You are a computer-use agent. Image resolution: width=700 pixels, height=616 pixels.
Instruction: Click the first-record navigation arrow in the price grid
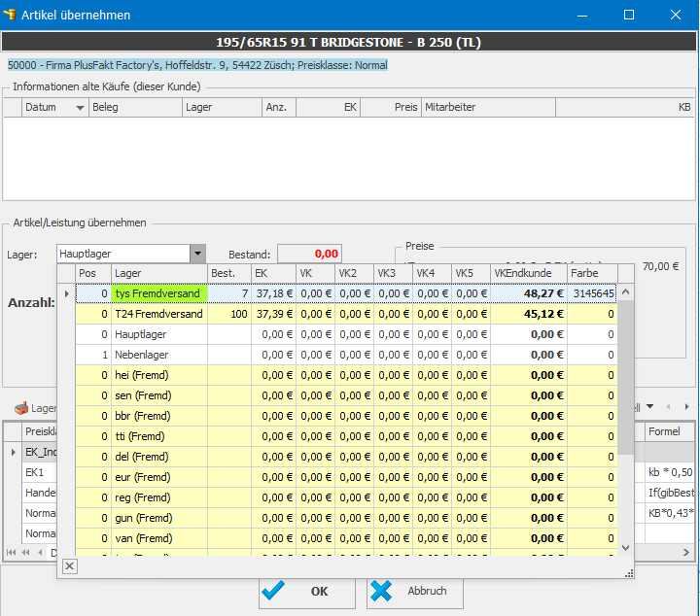[13, 551]
